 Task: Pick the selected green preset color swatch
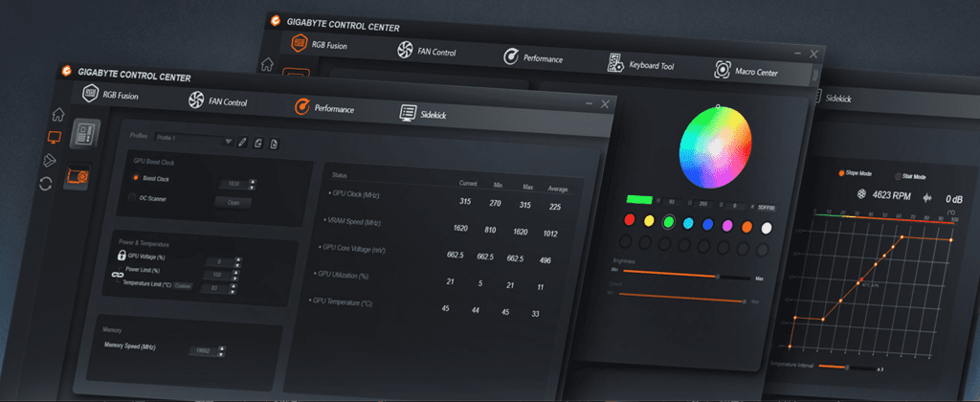click(x=669, y=221)
